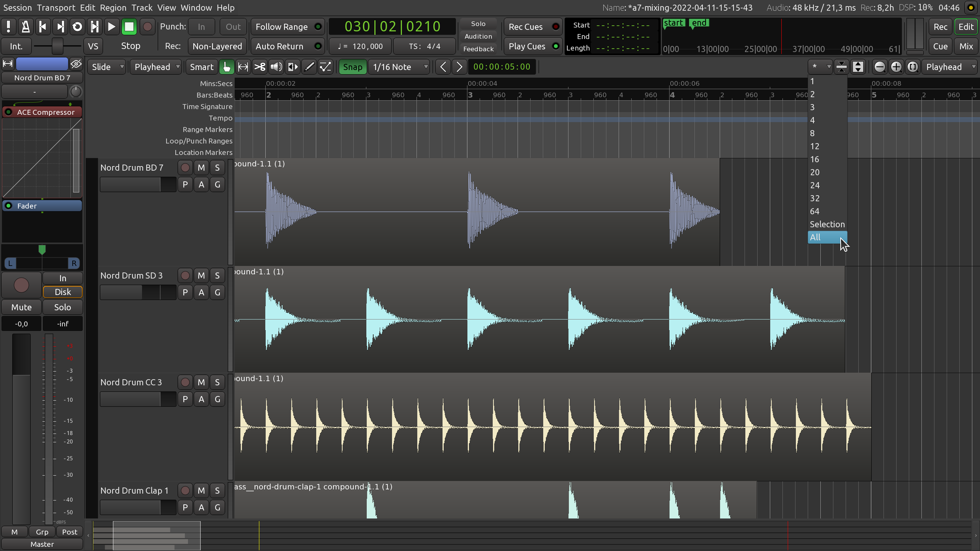
Task: Toggle Play Cues button
Action: tap(533, 46)
